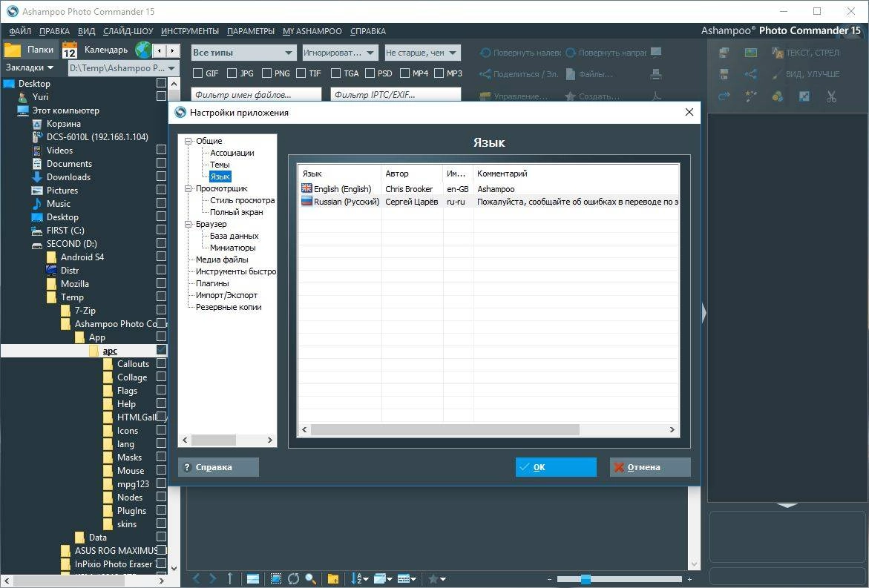Viewport: 869px width, 588px height.
Task: Click the refresh icon in the bottom toolbar
Action: click(x=293, y=578)
